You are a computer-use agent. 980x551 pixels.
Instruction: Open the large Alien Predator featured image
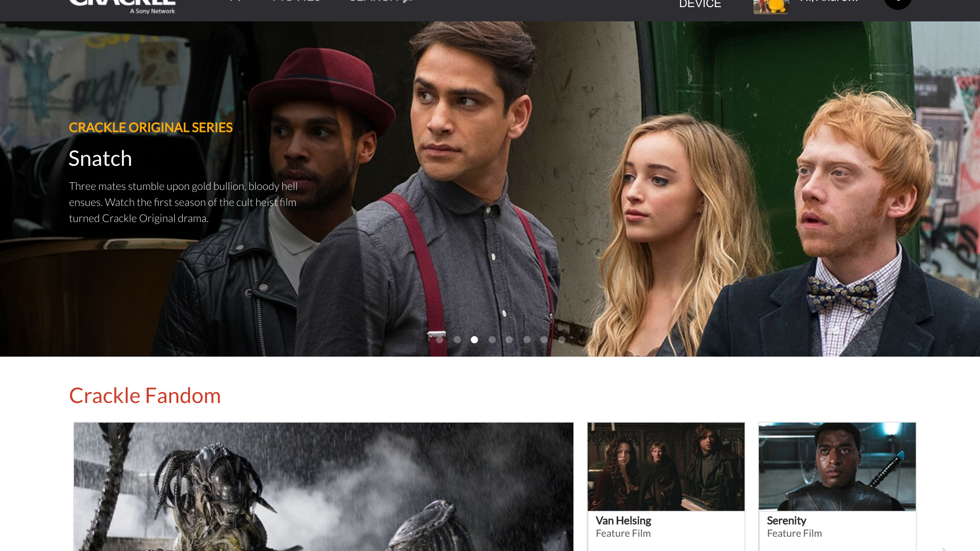pyautogui.click(x=324, y=487)
